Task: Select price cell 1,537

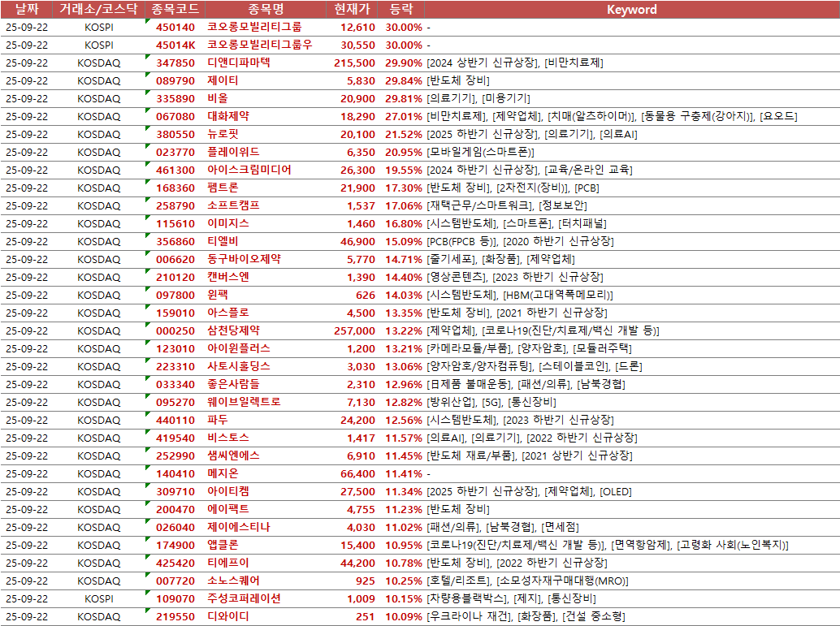Action: tap(361, 206)
